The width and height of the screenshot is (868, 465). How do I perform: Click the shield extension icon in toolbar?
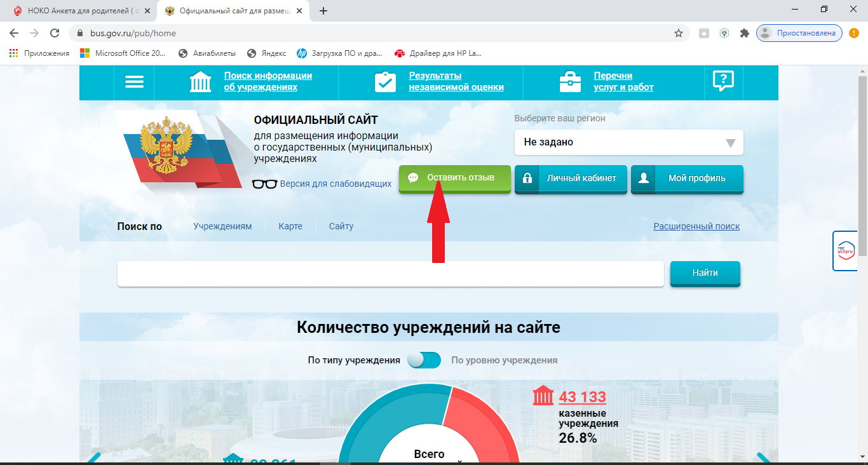click(724, 33)
